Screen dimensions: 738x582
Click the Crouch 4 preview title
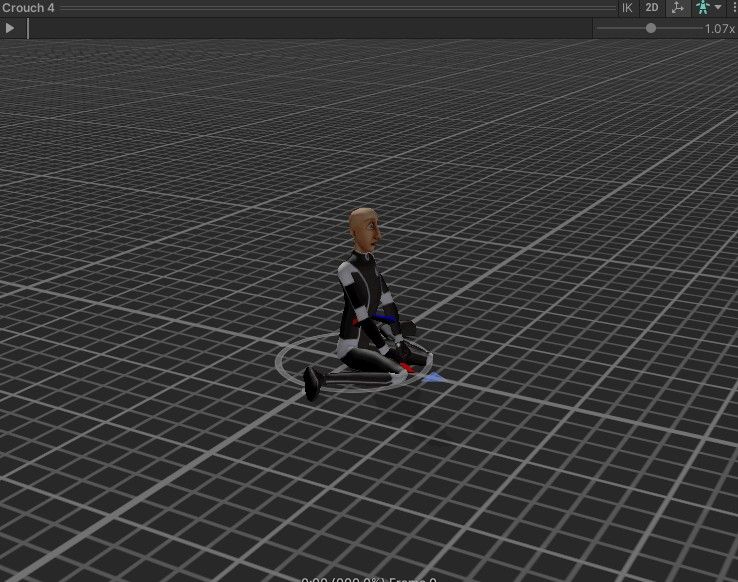(28, 8)
